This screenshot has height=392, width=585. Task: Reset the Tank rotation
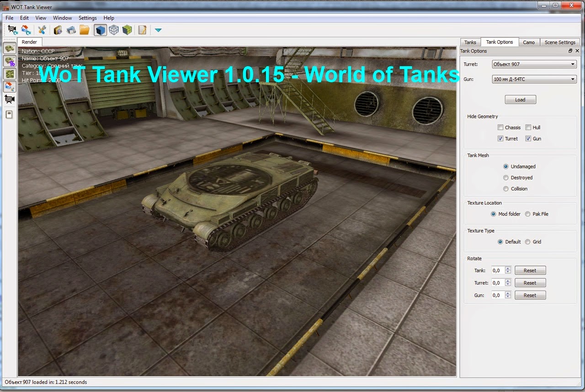[x=530, y=270]
